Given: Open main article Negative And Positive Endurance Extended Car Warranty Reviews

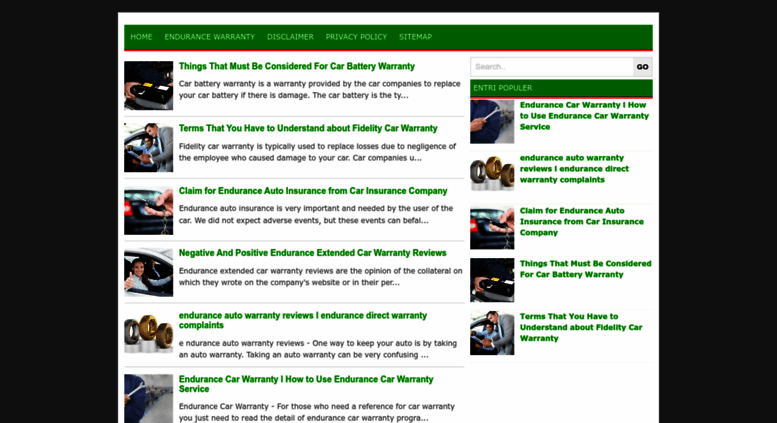Looking at the screenshot, I should (x=313, y=253).
